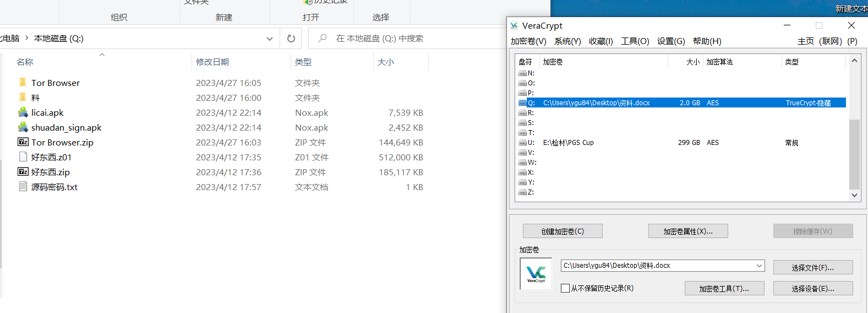Viewport: 868px width, 313px height.
Task: Select drive slot T: in VeraCrypt
Action: [526, 133]
